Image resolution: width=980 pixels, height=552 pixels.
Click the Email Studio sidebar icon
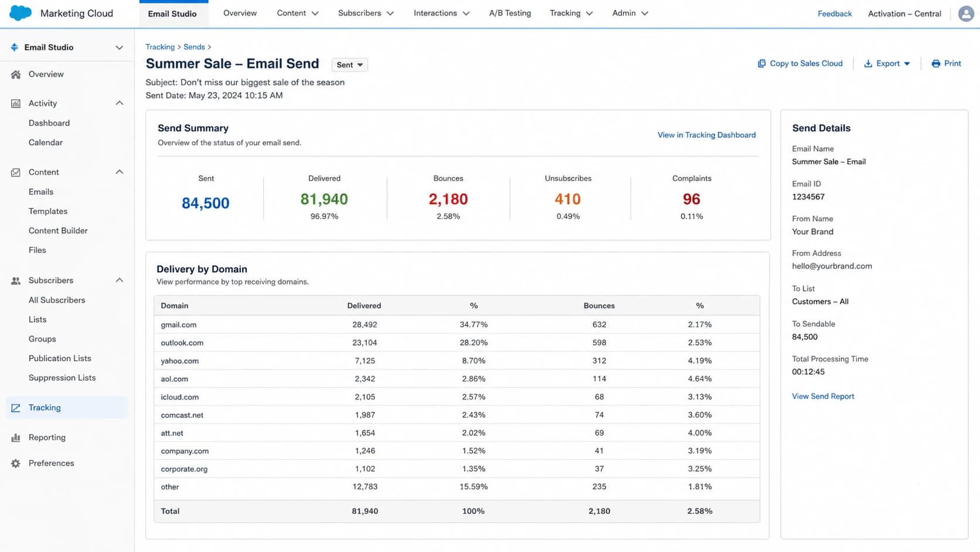(15, 47)
